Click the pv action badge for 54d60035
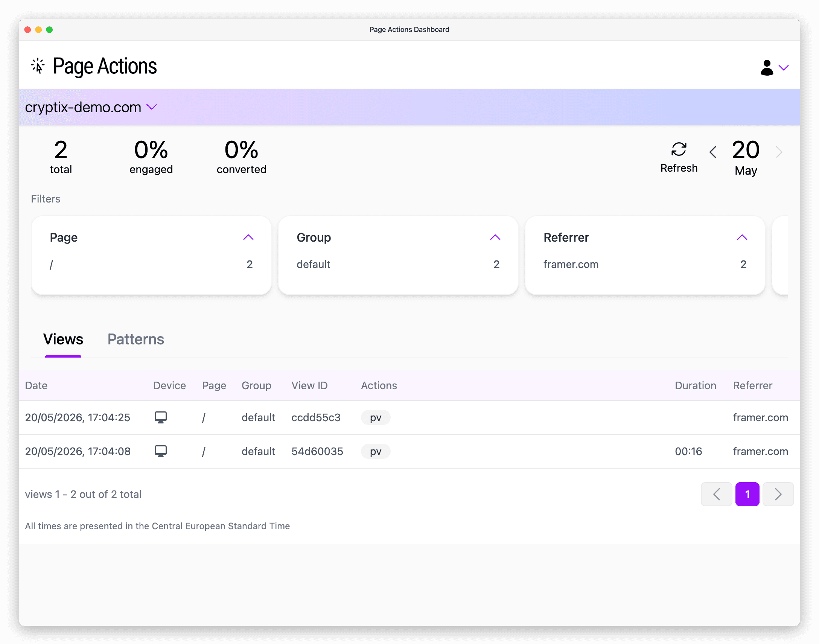The height and width of the screenshot is (644, 819). click(376, 451)
